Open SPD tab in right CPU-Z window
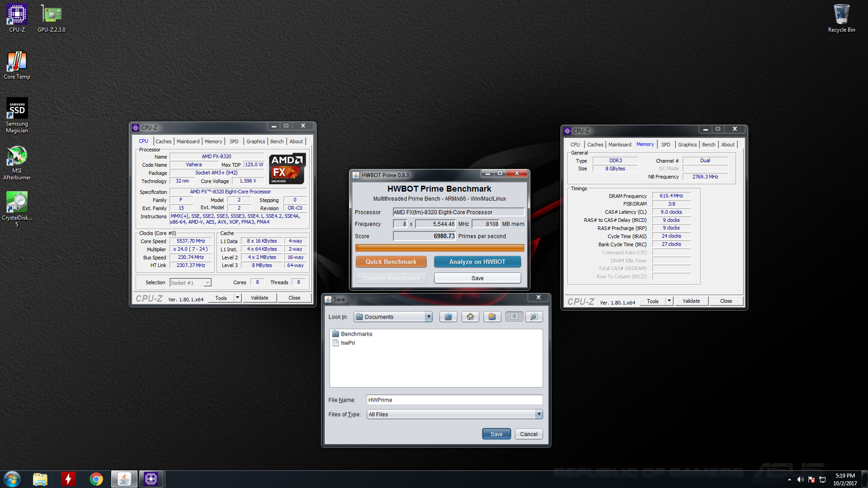The width and height of the screenshot is (868, 488). 666,145
